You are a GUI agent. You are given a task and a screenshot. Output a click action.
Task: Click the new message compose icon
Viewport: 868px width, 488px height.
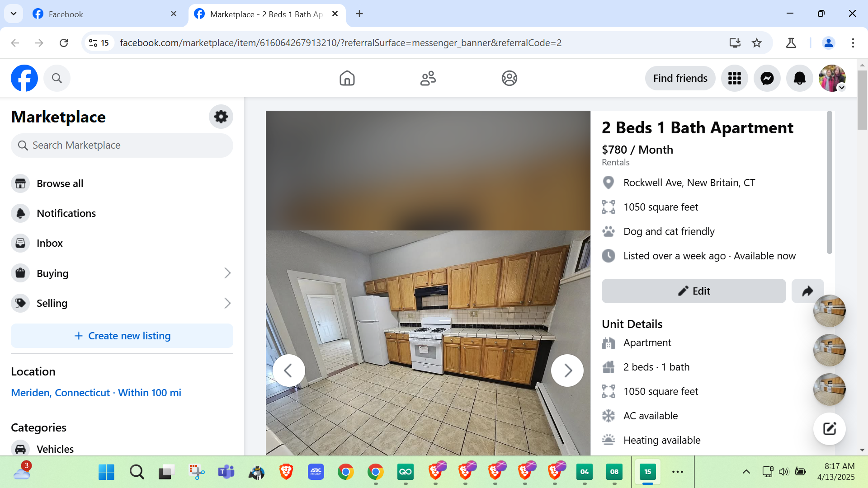click(x=829, y=428)
